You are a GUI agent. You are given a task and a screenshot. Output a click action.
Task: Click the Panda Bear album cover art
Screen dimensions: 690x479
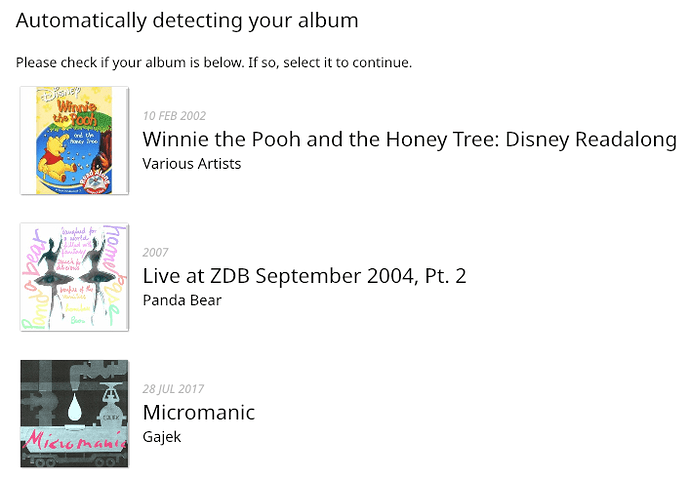click(74, 277)
